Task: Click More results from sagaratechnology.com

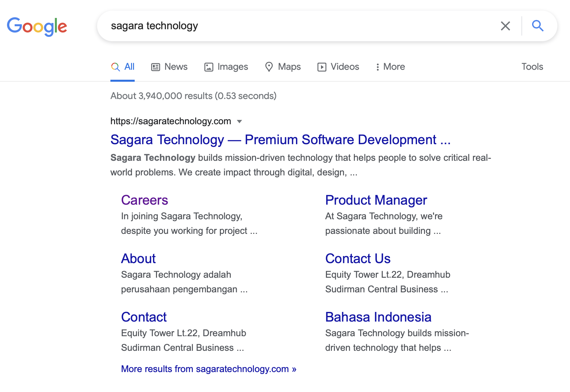Action: (x=209, y=369)
